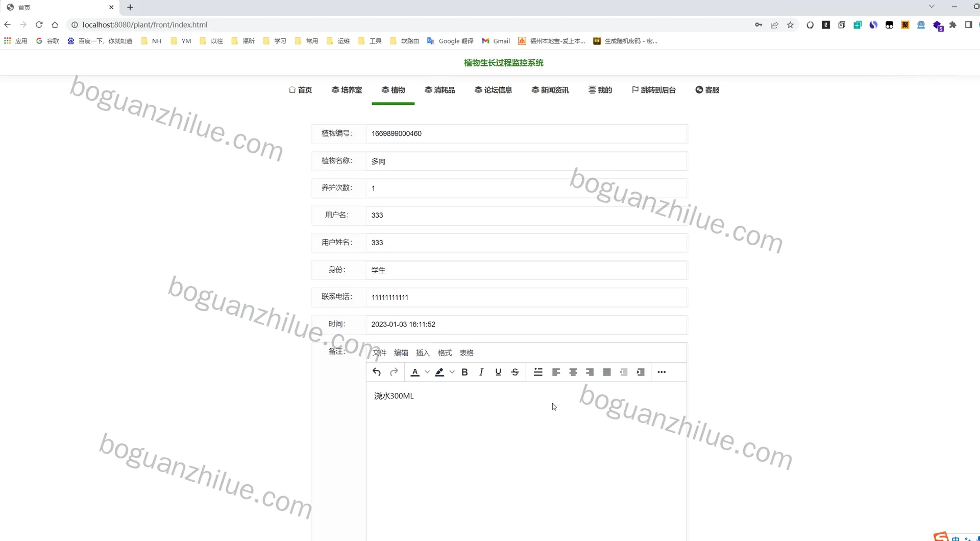Open the 新闻资讯 navigation link

click(x=550, y=90)
